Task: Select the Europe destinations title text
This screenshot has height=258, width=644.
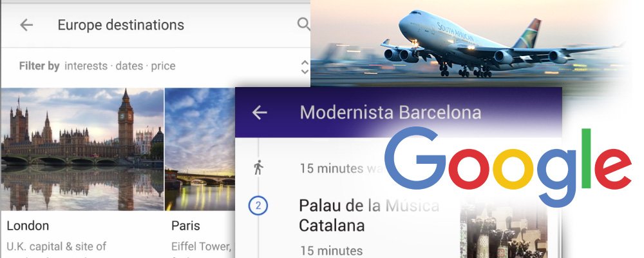Action: point(121,25)
